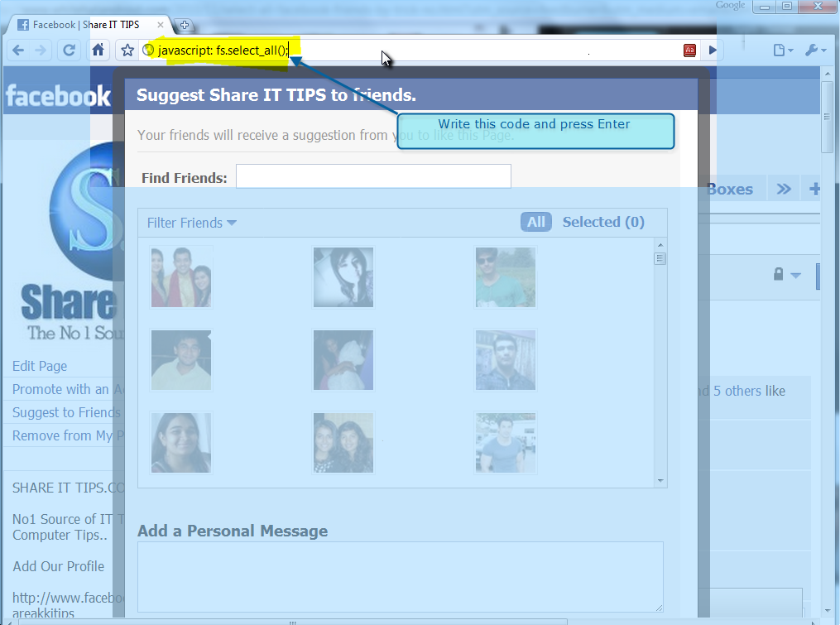
Task: Expand the Filter Friends dropdown
Action: tap(192, 223)
